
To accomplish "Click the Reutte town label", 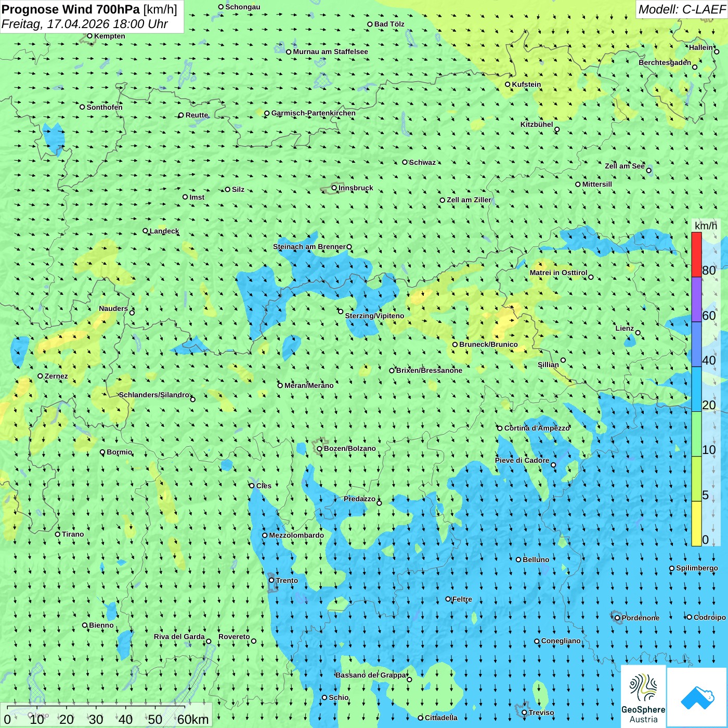I will pyautogui.click(x=197, y=115).
